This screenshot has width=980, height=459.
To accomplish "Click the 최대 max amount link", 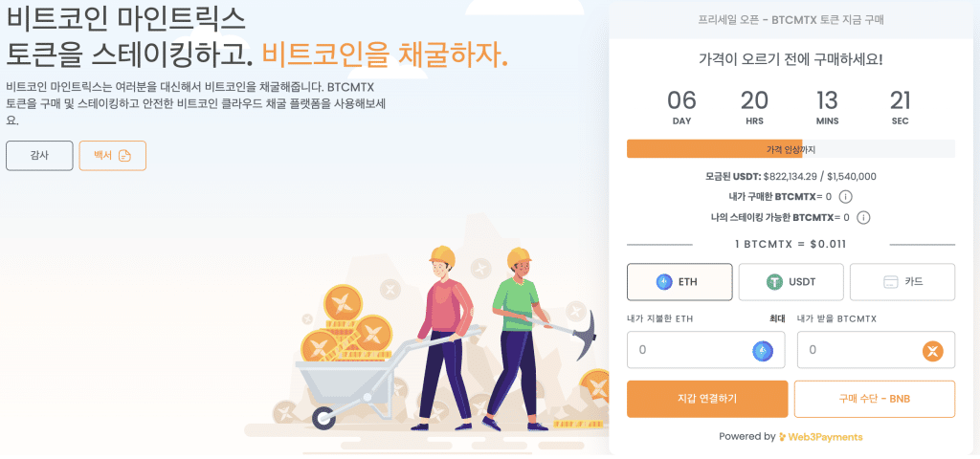I will (x=777, y=318).
